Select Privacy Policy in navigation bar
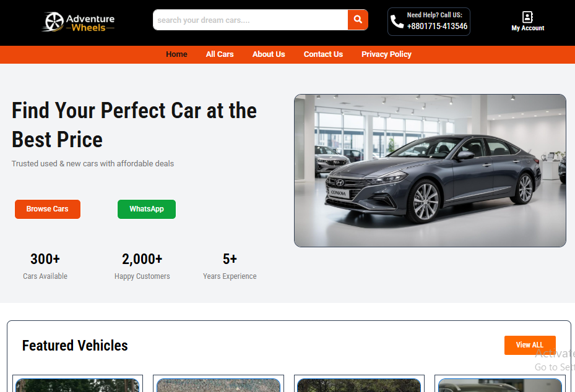 point(386,54)
